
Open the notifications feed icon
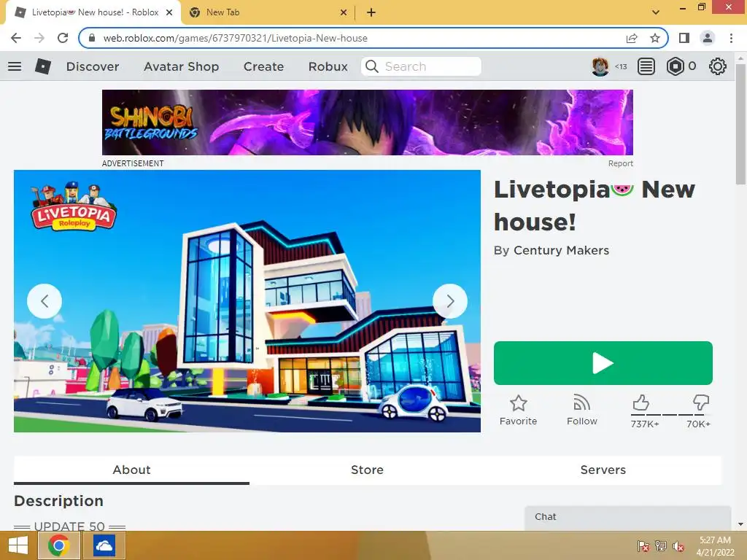click(x=646, y=66)
